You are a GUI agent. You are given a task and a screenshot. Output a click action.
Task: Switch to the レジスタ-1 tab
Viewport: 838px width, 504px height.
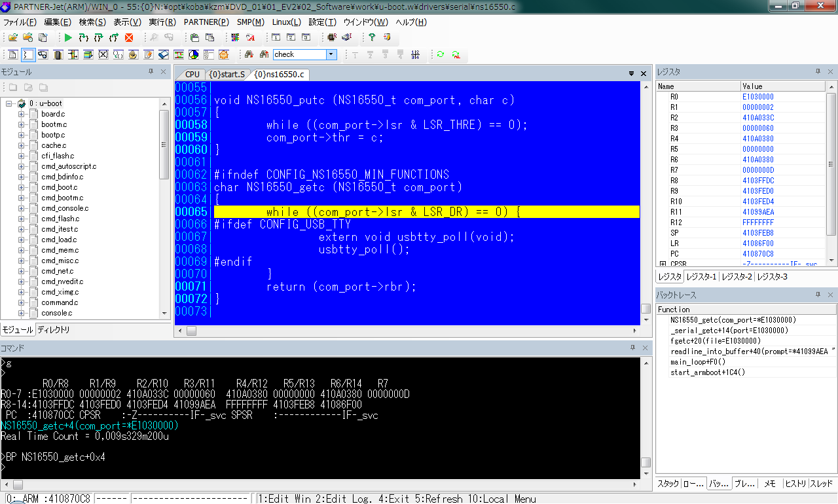click(701, 277)
